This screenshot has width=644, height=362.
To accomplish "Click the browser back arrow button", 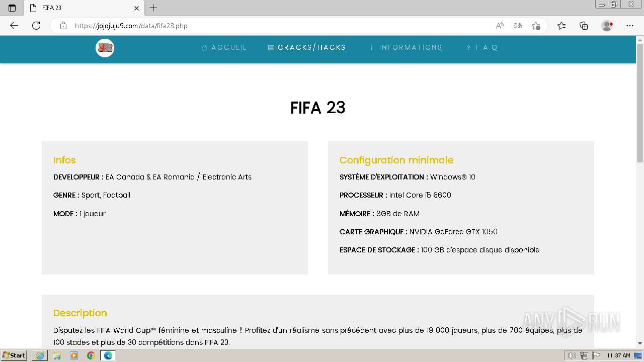I will [14, 26].
